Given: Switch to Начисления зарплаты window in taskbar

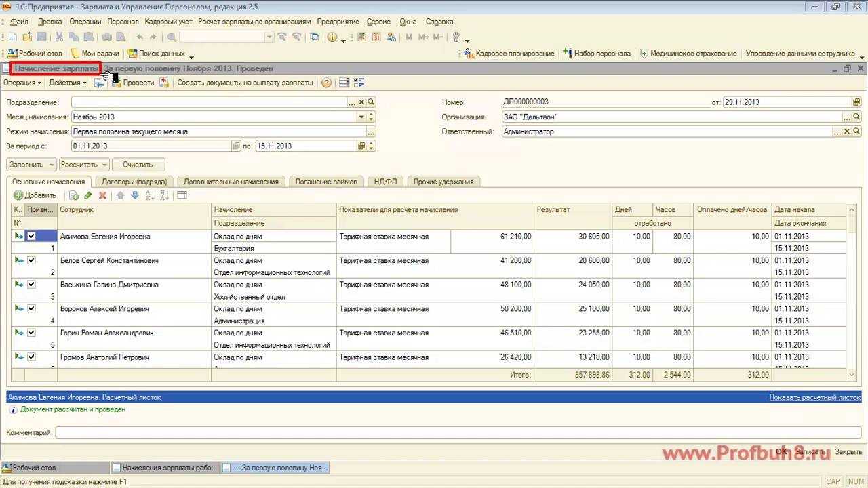Looking at the screenshot, I should 165,468.
